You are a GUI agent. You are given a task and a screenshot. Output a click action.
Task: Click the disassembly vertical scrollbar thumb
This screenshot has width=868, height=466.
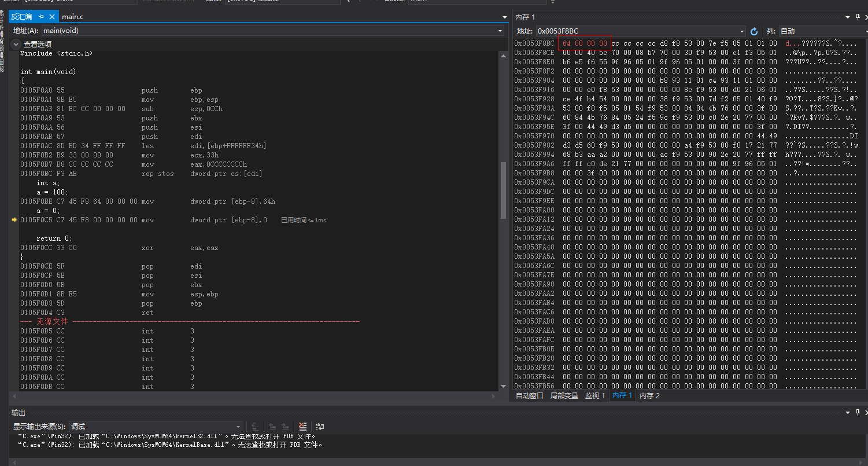point(503,190)
